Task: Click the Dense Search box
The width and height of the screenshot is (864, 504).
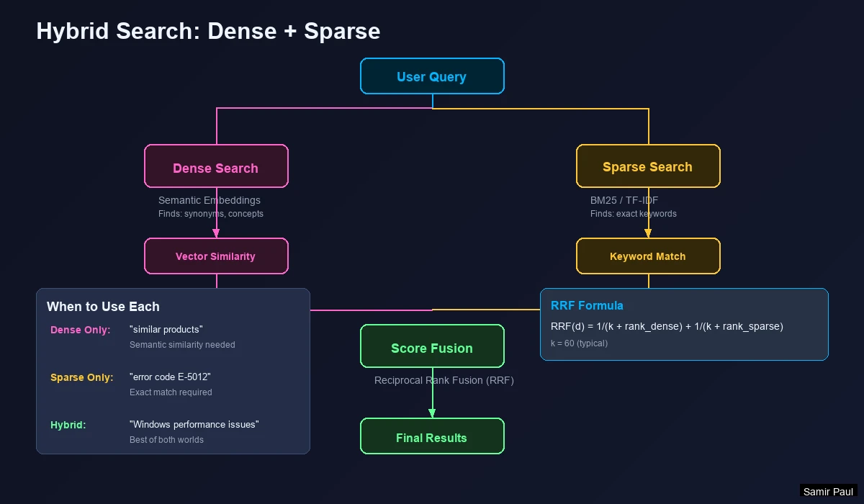Action: click(216, 166)
